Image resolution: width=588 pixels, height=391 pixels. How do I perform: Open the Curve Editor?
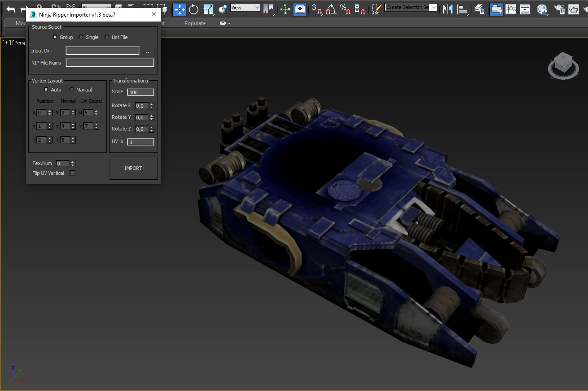511,9
